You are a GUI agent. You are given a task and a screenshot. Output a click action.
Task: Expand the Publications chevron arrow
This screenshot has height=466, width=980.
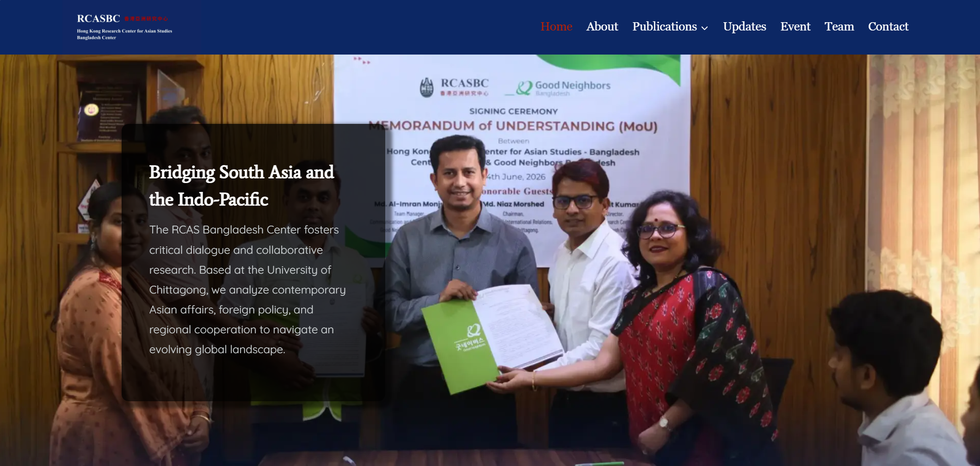(704, 28)
